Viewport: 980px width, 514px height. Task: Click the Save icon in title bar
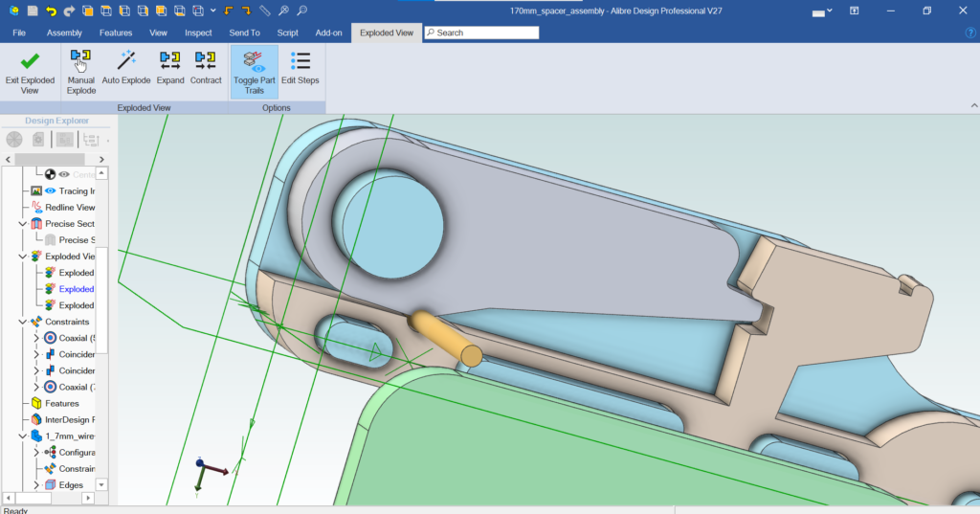(33, 11)
